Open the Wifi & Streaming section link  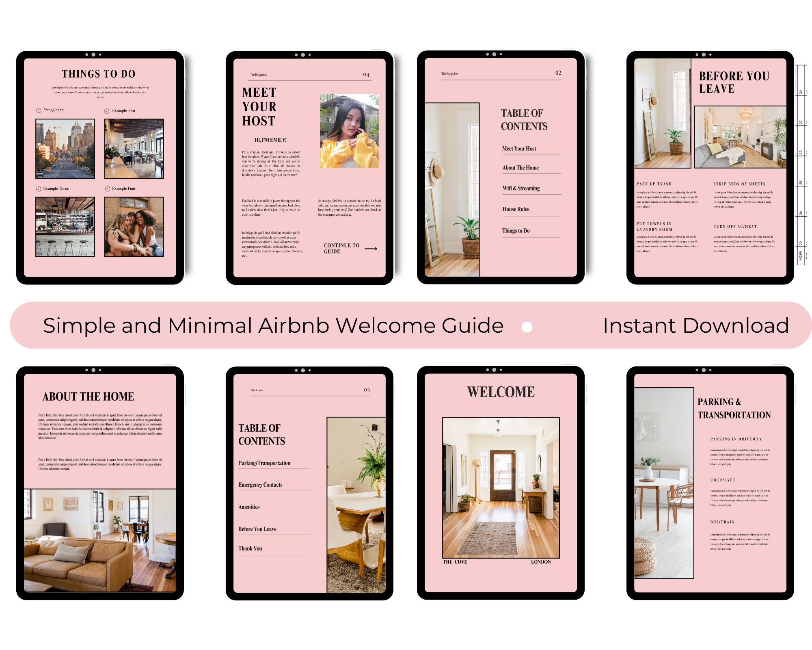(521, 188)
